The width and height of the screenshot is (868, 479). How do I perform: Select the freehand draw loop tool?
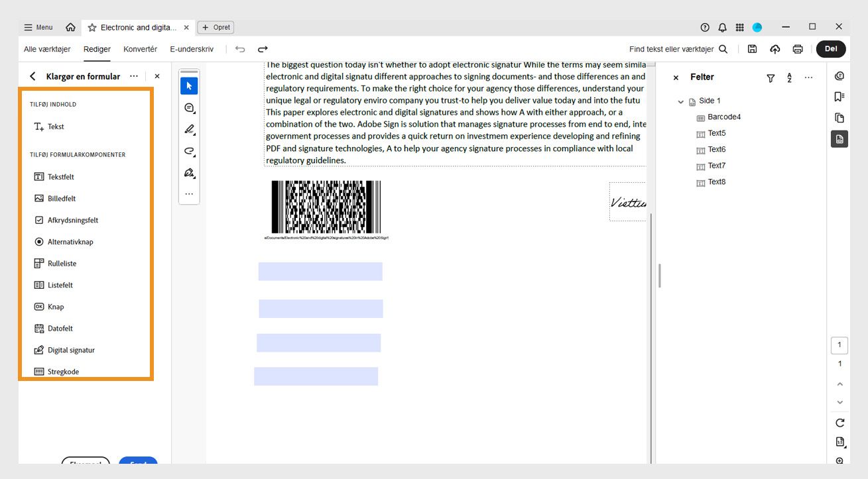pos(189,152)
